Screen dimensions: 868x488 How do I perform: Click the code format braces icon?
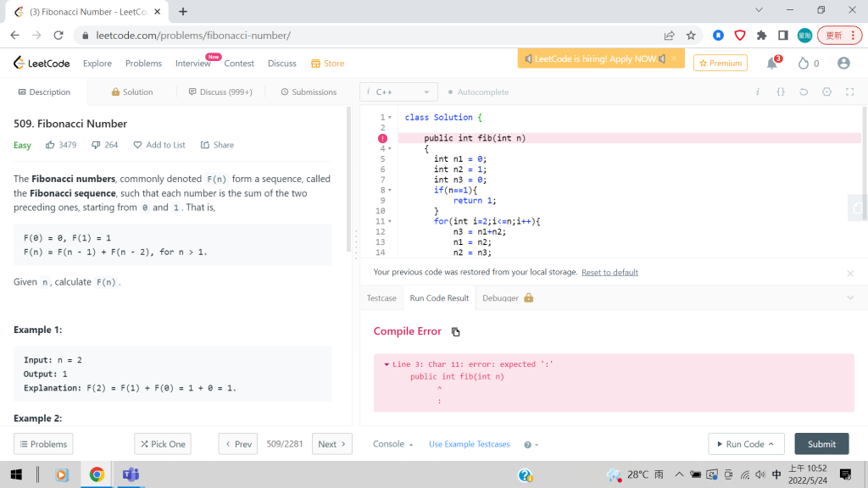[781, 91]
